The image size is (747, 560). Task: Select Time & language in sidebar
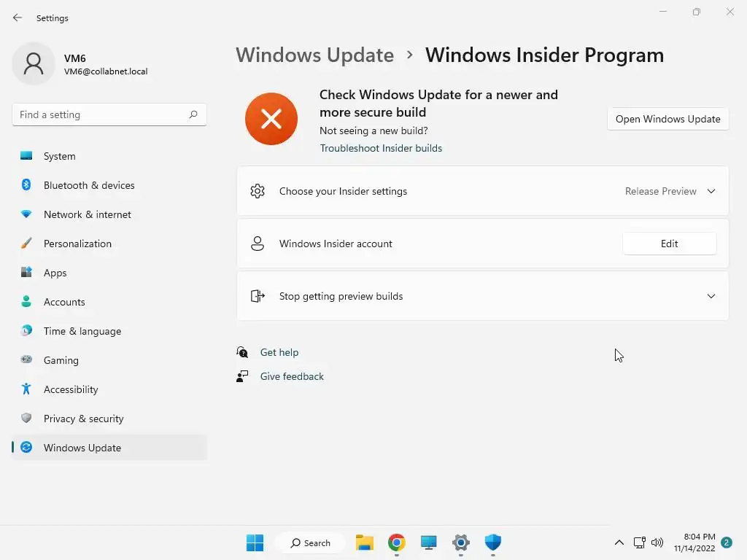pyautogui.click(x=109, y=331)
